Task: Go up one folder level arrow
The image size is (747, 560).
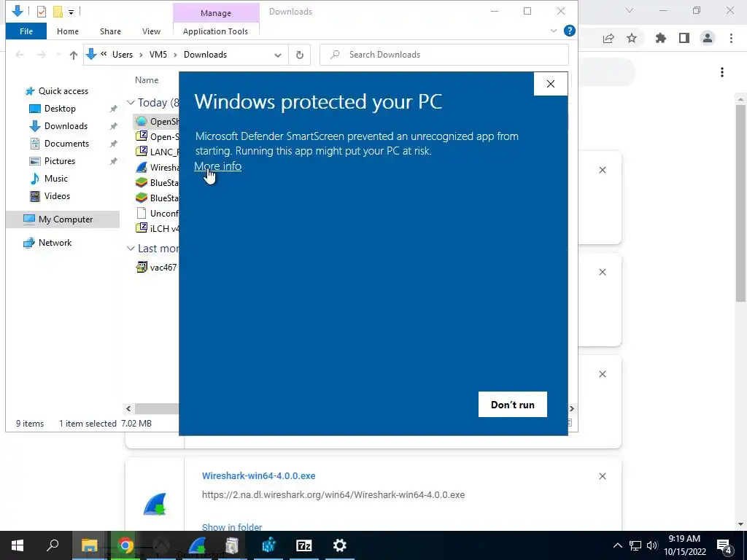Action: pos(74,55)
